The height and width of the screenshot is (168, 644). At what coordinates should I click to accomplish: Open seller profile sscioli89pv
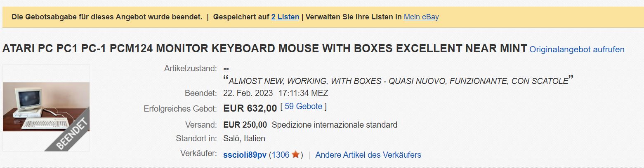pos(245,155)
